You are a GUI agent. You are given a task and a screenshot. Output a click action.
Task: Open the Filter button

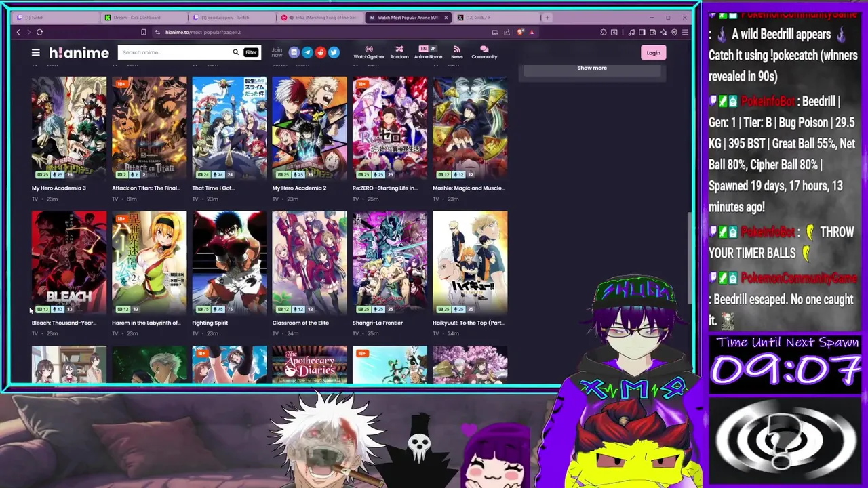[x=251, y=52]
